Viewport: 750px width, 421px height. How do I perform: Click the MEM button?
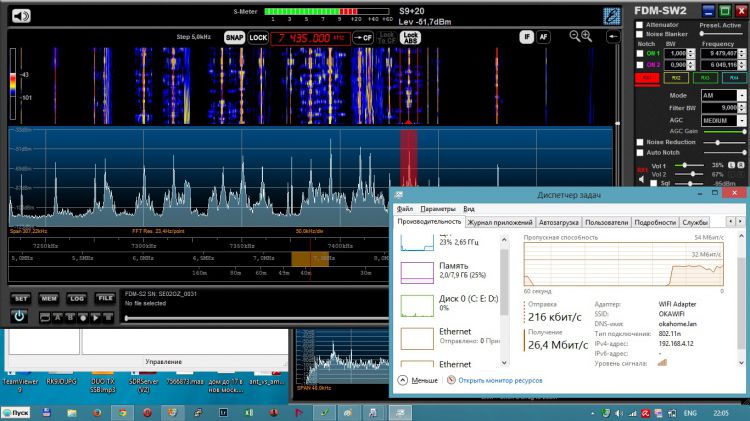(49, 299)
